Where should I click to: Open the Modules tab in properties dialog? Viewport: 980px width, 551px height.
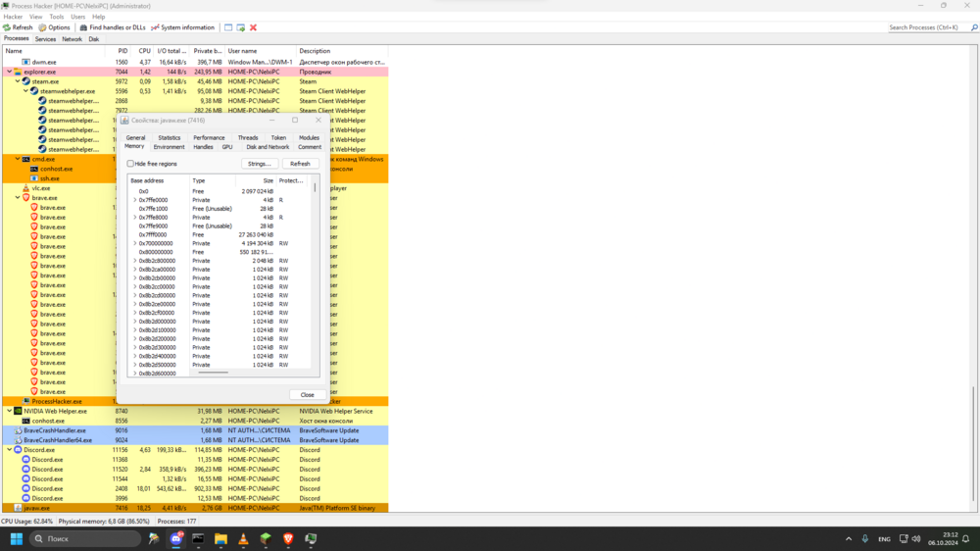[309, 137]
